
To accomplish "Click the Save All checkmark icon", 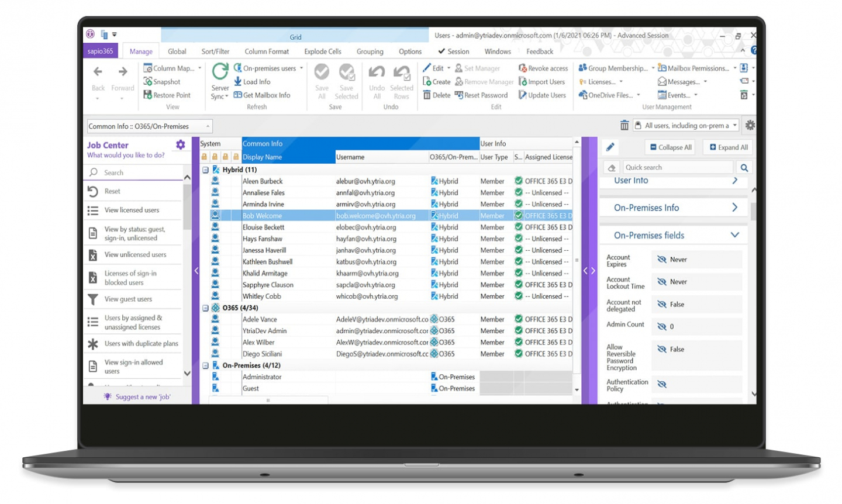I will (x=322, y=72).
